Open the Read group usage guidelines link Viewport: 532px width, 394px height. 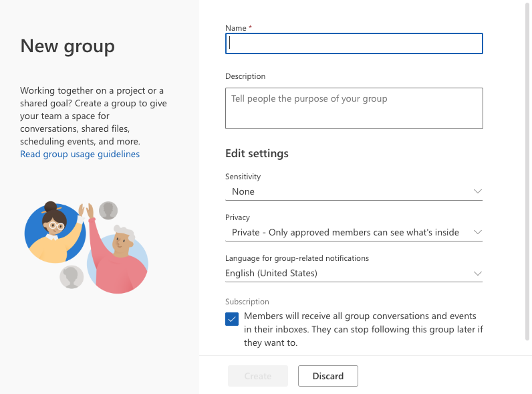pos(80,155)
